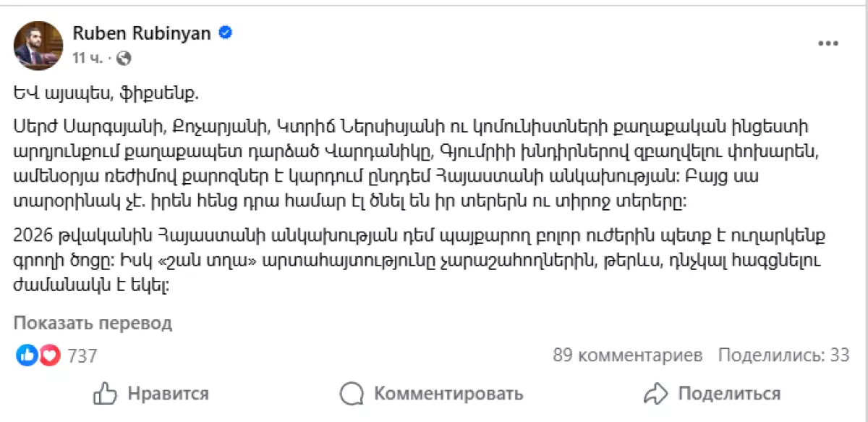This screenshot has height=422, width=868.
Task: Click the speech bubble comment icon
Action: [352, 393]
